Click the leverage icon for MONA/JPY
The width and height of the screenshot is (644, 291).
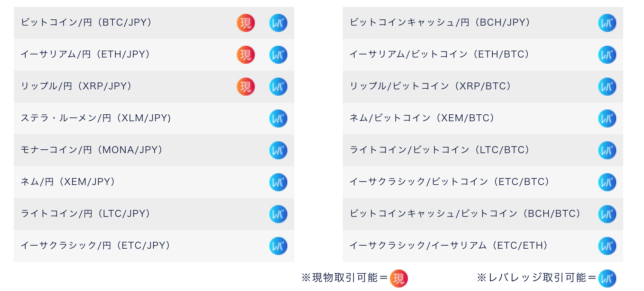tap(278, 150)
